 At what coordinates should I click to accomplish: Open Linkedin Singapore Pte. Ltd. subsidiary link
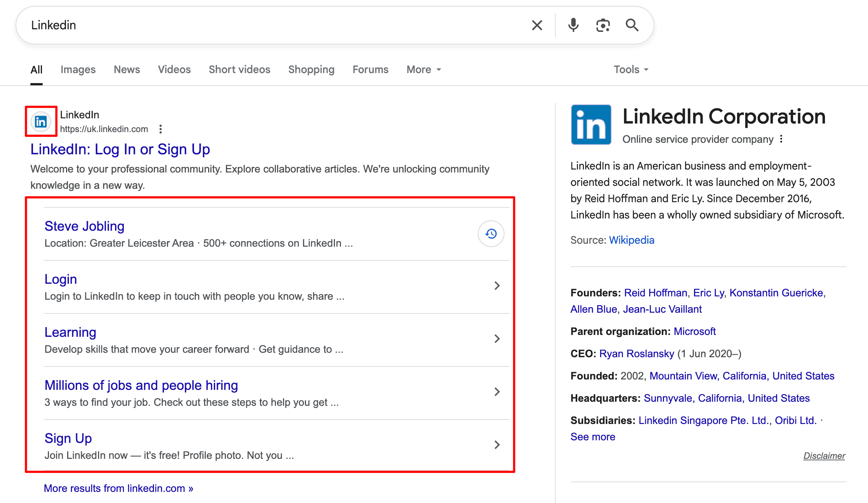(x=704, y=420)
